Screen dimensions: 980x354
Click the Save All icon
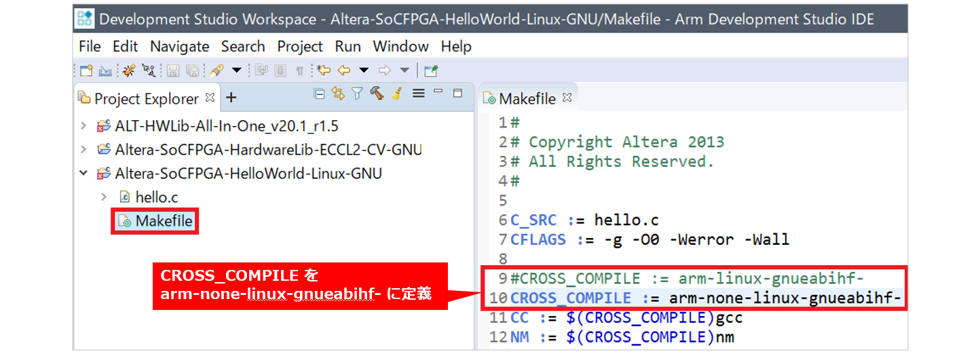pos(193,70)
